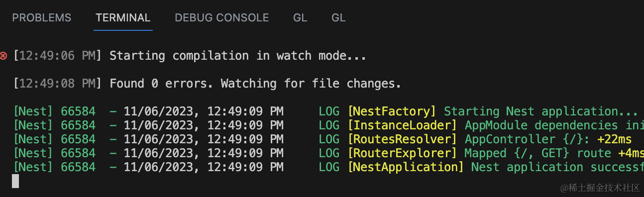Click 'Starting compilation in watch mode...' text

click(238, 56)
